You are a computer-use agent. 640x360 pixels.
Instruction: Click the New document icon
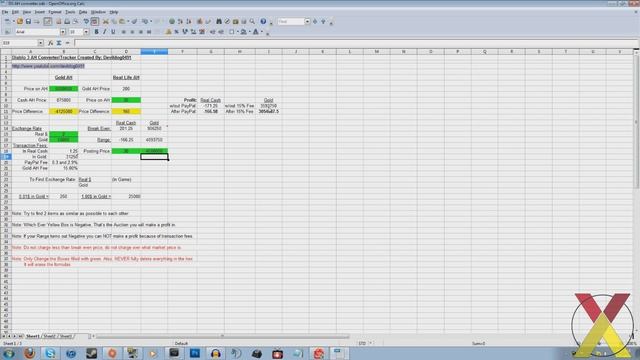pos(7,21)
